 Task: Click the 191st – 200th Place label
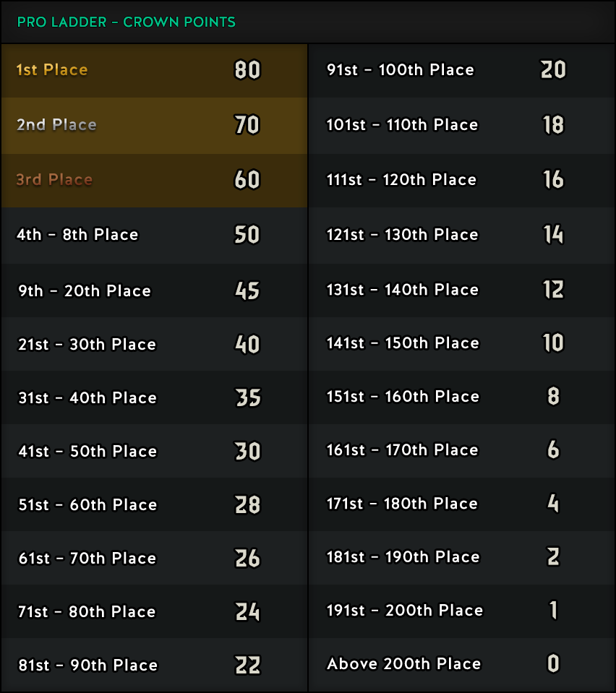[405, 611]
